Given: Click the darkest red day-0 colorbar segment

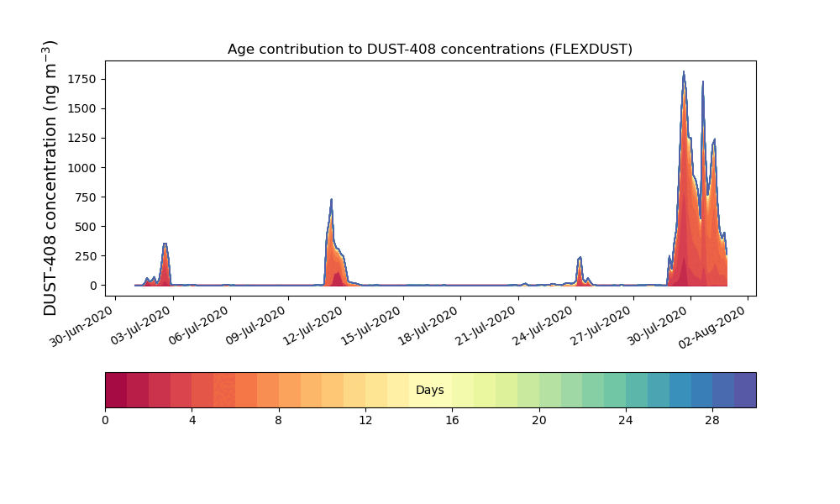Looking at the screenshot, I should click(116, 390).
